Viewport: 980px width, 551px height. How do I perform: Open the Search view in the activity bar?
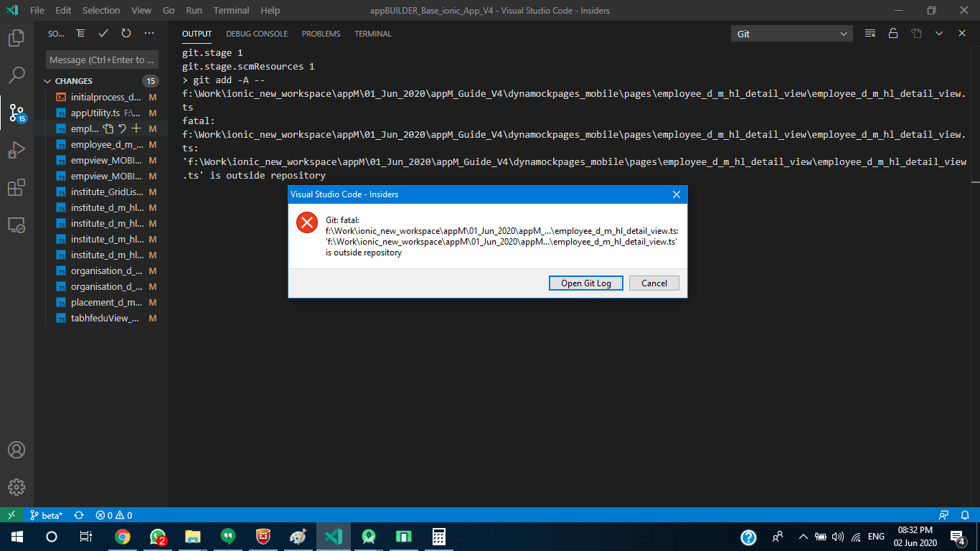[16, 75]
